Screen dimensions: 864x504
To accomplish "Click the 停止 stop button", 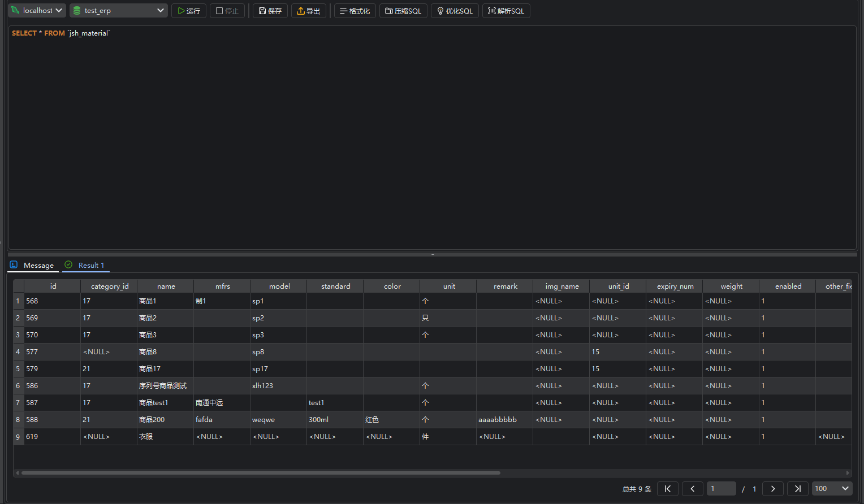I will pos(227,11).
